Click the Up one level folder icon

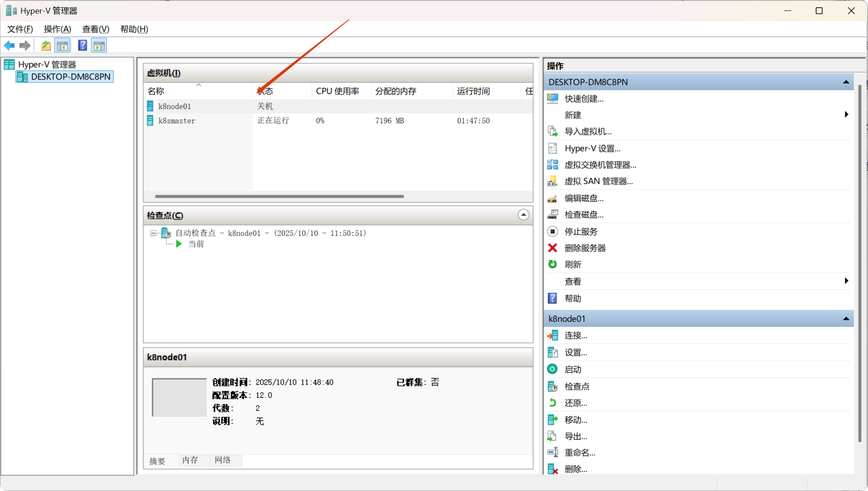click(x=46, y=45)
